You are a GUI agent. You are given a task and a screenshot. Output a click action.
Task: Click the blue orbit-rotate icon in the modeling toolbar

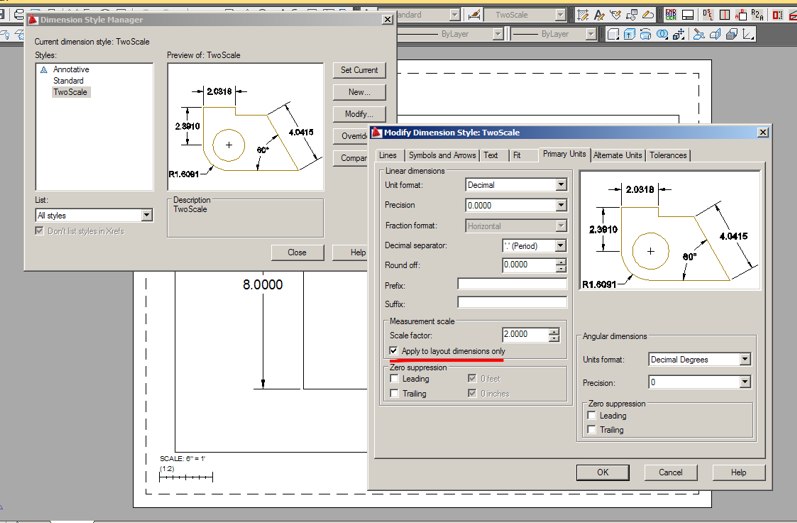pos(646,35)
